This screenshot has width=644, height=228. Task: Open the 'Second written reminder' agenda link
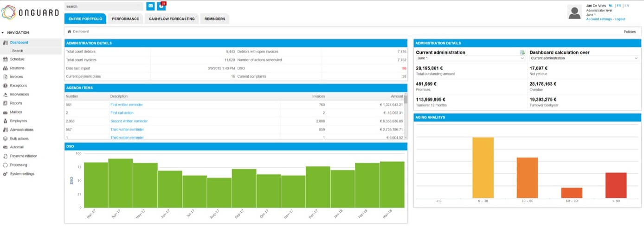click(129, 121)
